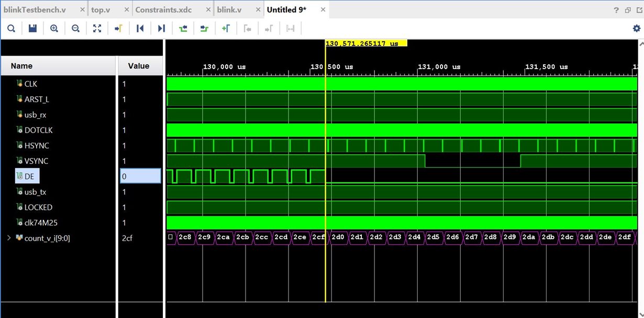Go to previous transition

(183, 29)
